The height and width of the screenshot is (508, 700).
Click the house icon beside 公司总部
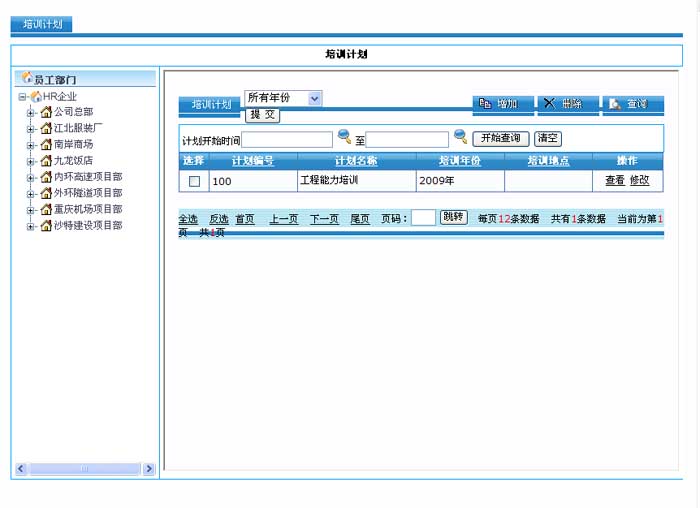point(46,112)
